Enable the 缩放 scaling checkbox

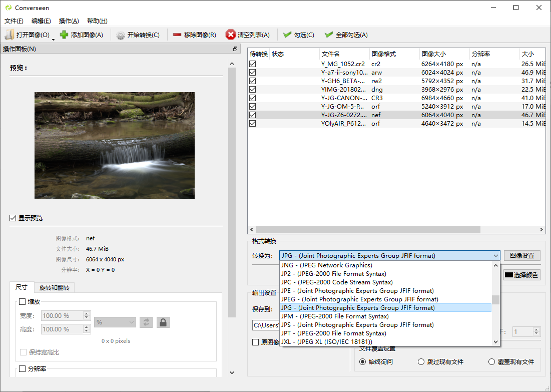(22, 301)
